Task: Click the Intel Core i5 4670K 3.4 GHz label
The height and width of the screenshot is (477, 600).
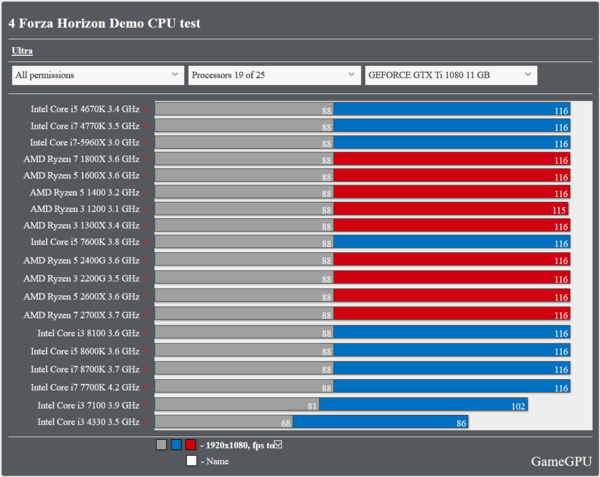Action: click(x=85, y=109)
